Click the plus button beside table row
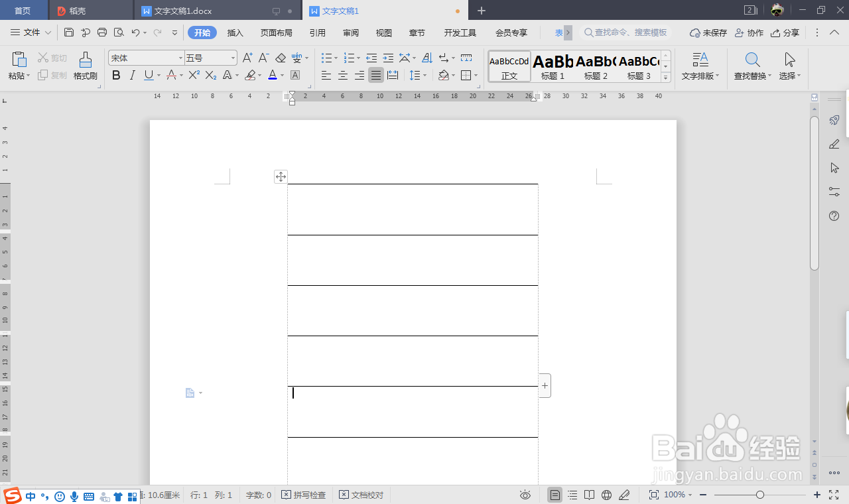Image resolution: width=849 pixels, height=504 pixels. (545, 386)
